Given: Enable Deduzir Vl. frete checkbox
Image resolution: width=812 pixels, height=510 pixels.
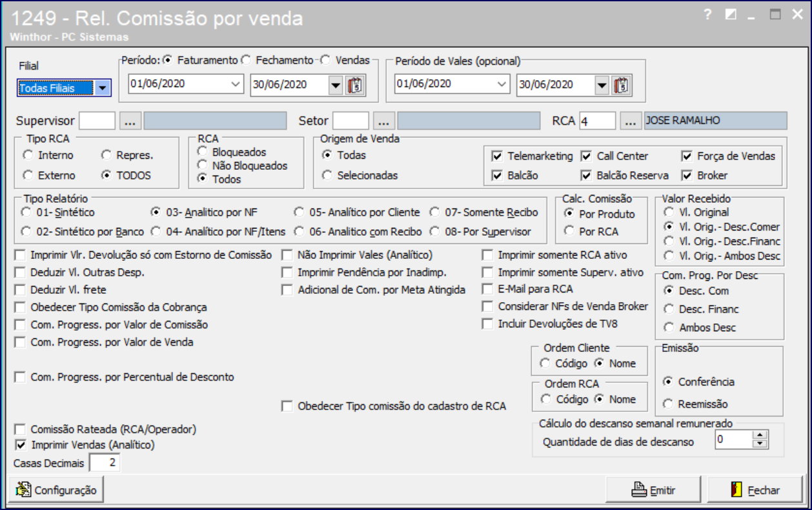Looking at the screenshot, I should pos(20,290).
